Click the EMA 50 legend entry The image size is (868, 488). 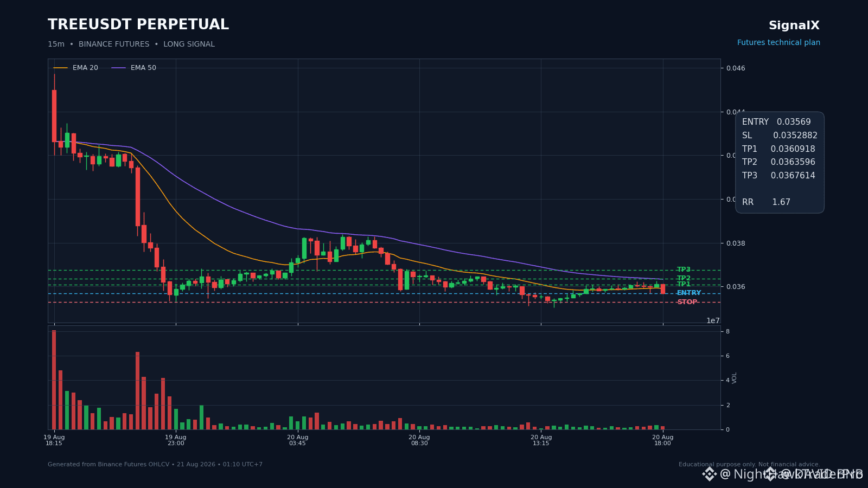click(x=134, y=68)
